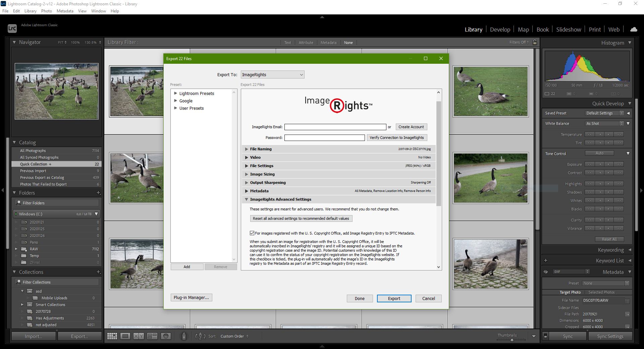644x349 pixels.
Task: Click the cloud sync status icon
Action: pyautogui.click(x=634, y=30)
